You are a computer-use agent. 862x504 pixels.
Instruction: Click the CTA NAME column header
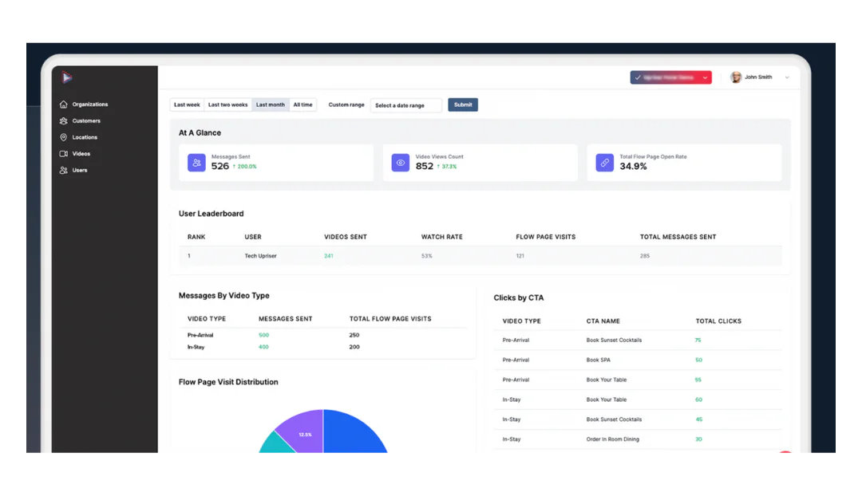point(603,321)
